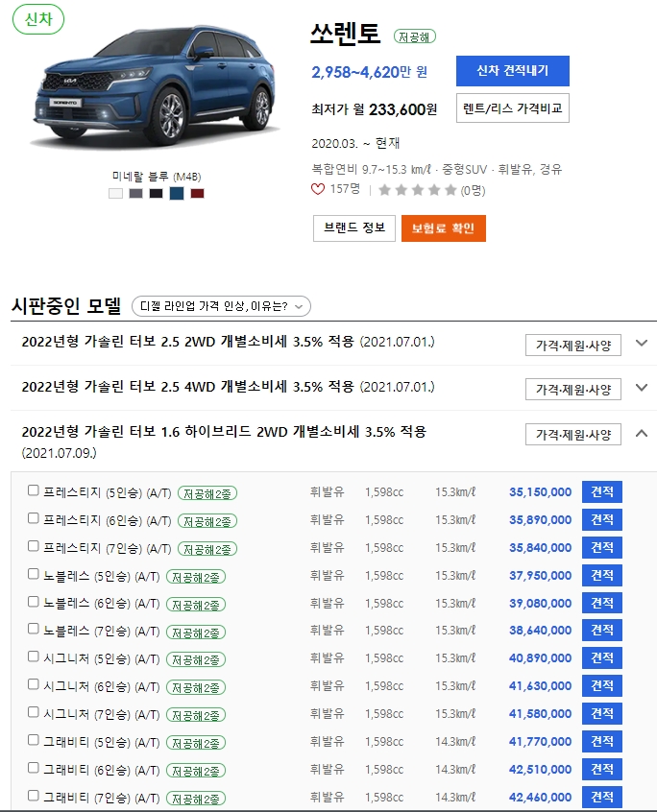This screenshot has width=657, height=812.
Task: Click 견적 for 시그니처 (6인승)
Action: tap(602, 686)
